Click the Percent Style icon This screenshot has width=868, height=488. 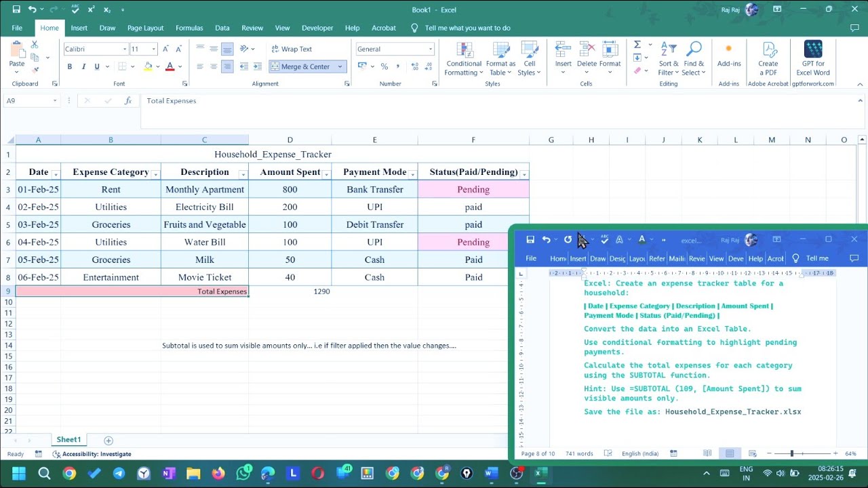(384, 66)
